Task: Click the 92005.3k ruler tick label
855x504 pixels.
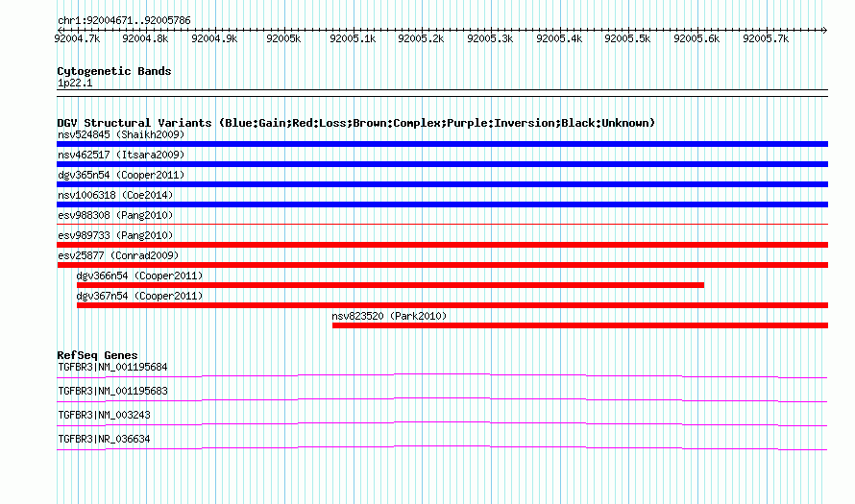Action: [x=490, y=38]
